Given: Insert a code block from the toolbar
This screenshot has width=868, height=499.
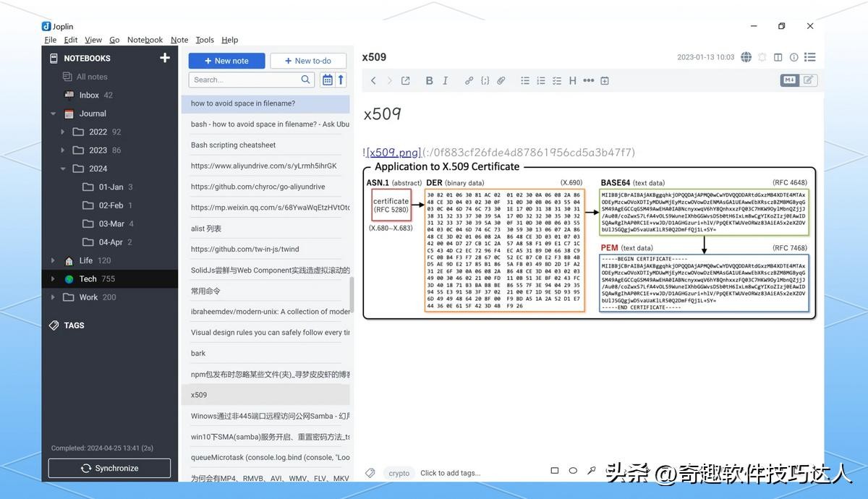Looking at the screenshot, I should pos(485,81).
